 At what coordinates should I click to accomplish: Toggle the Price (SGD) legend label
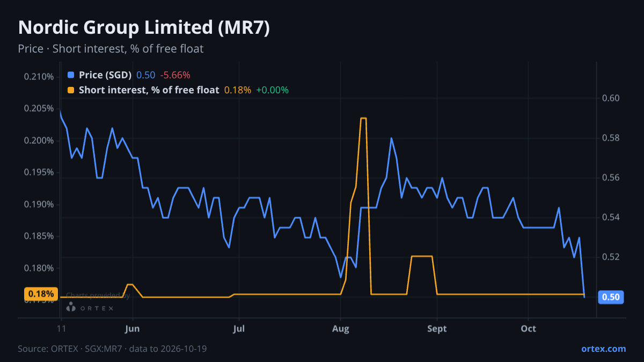105,75
